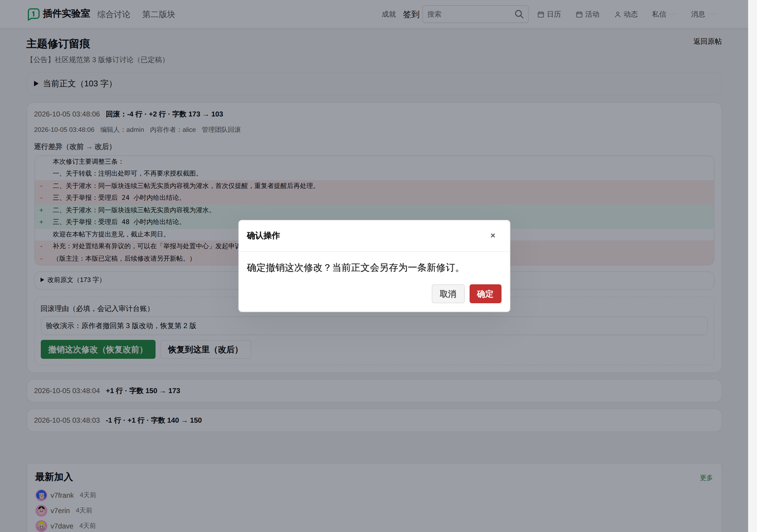Expand the 03:48:04 revision entry
Viewport: 757px width, 532px height.
coord(374,391)
